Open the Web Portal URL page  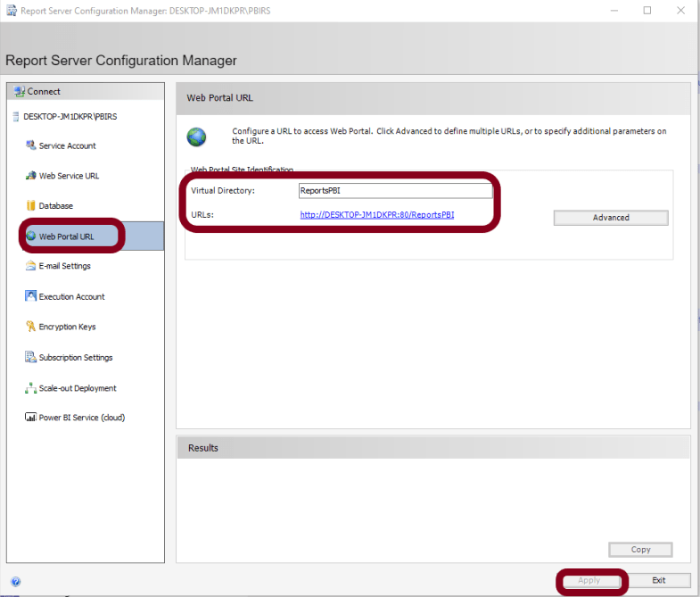(66, 236)
